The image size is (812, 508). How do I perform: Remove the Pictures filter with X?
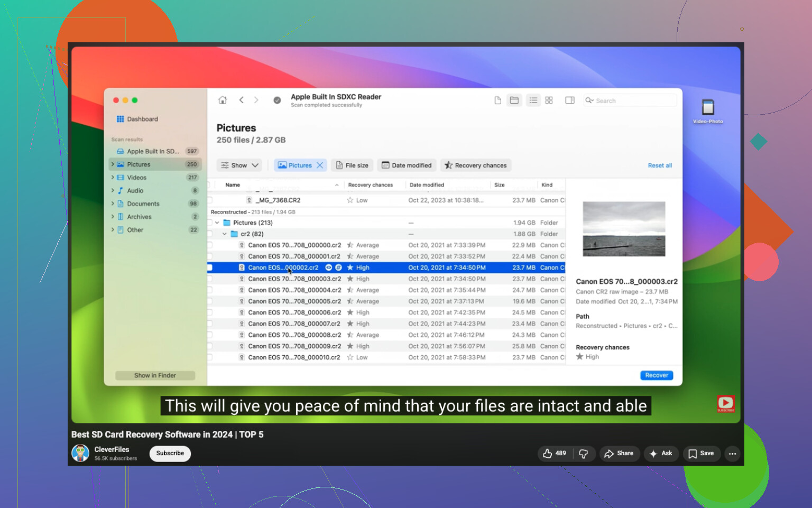pos(320,165)
